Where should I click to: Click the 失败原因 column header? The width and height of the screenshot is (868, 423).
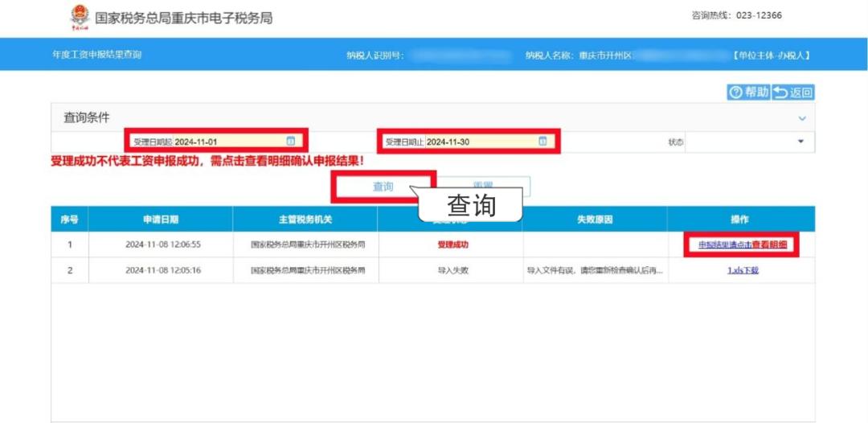click(595, 220)
